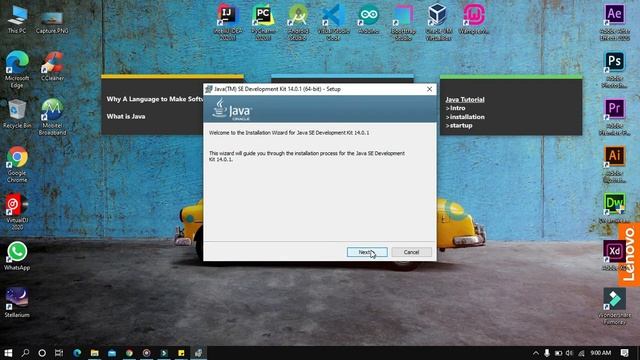Open File Explorer on the taskbar
Image resolution: width=640 pixels, height=360 pixels.
coord(94,353)
